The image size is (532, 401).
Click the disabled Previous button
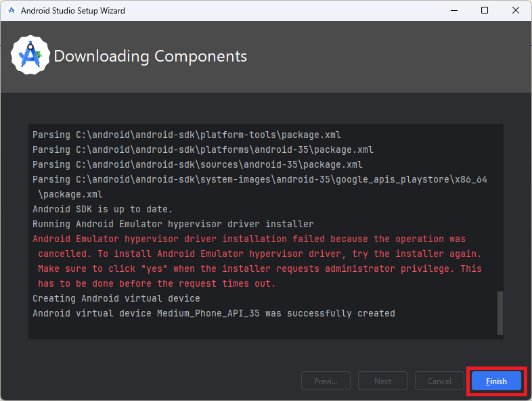pyautogui.click(x=326, y=381)
